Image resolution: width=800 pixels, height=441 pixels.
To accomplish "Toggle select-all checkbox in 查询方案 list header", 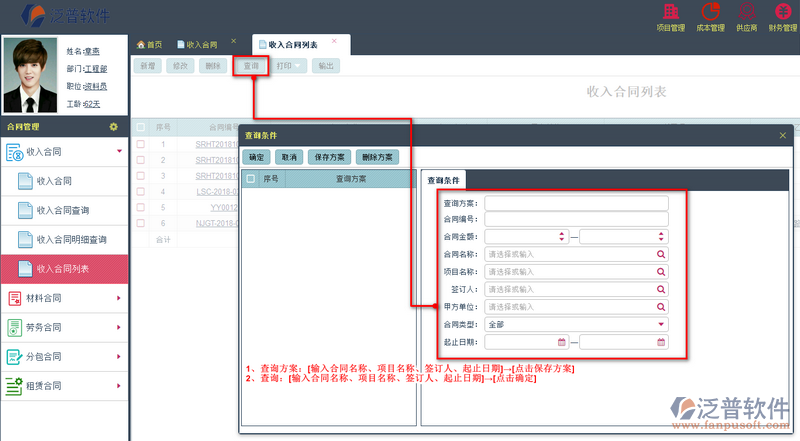I will (x=250, y=179).
